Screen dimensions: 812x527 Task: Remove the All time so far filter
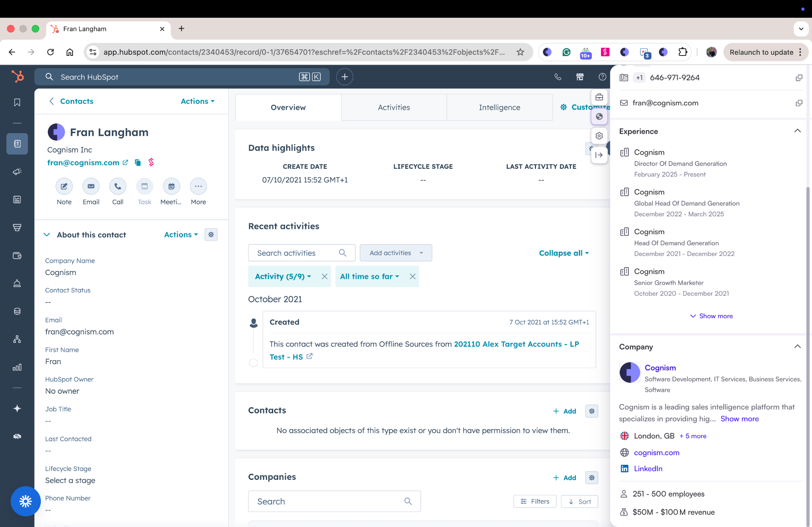point(412,277)
